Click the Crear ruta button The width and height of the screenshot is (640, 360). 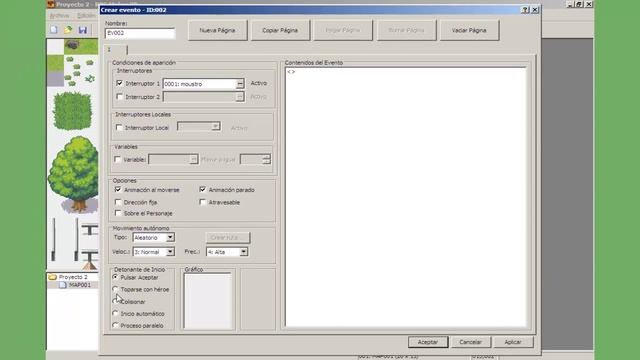point(228,238)
